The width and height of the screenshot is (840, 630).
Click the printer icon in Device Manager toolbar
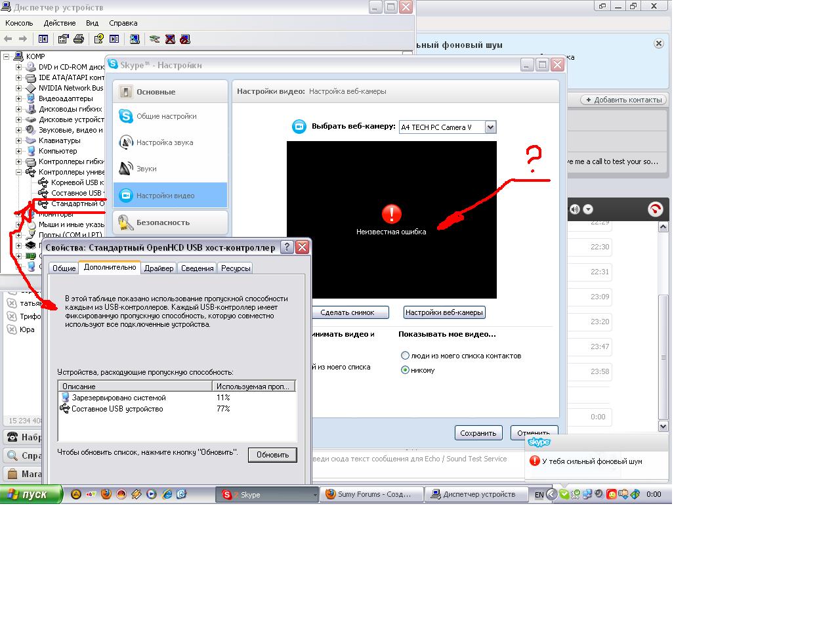point(79,39)
